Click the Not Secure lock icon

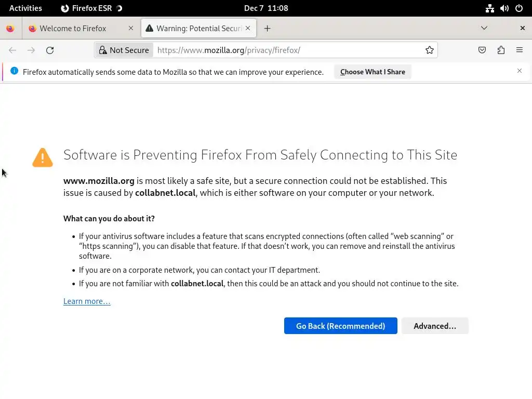coord(103,50)
